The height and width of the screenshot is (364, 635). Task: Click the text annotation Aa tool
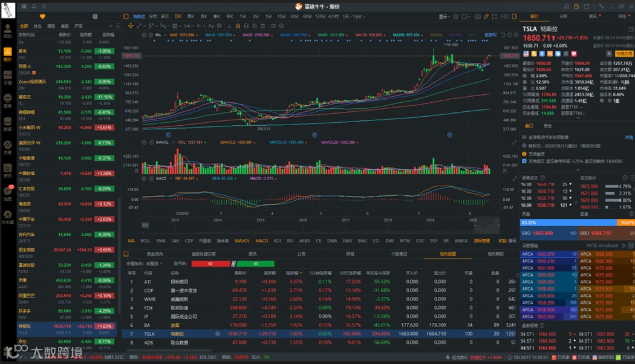pos(210,26)
